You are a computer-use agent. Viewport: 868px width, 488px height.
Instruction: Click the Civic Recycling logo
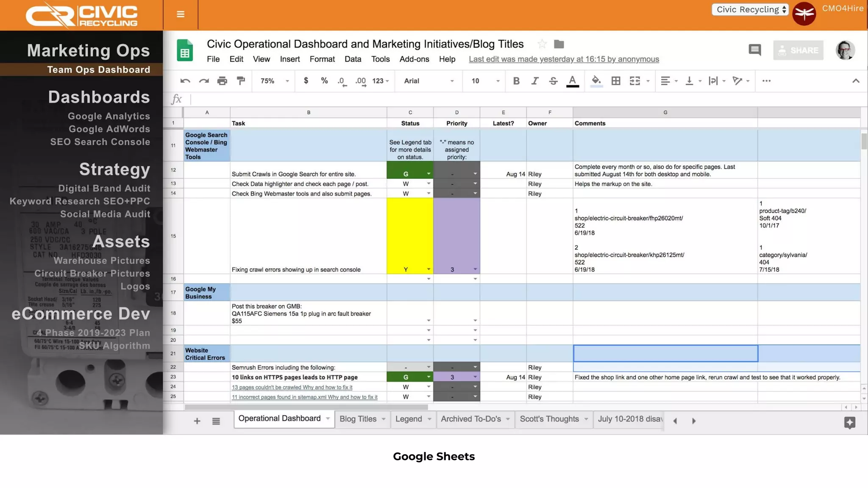(x=81, y=15)
